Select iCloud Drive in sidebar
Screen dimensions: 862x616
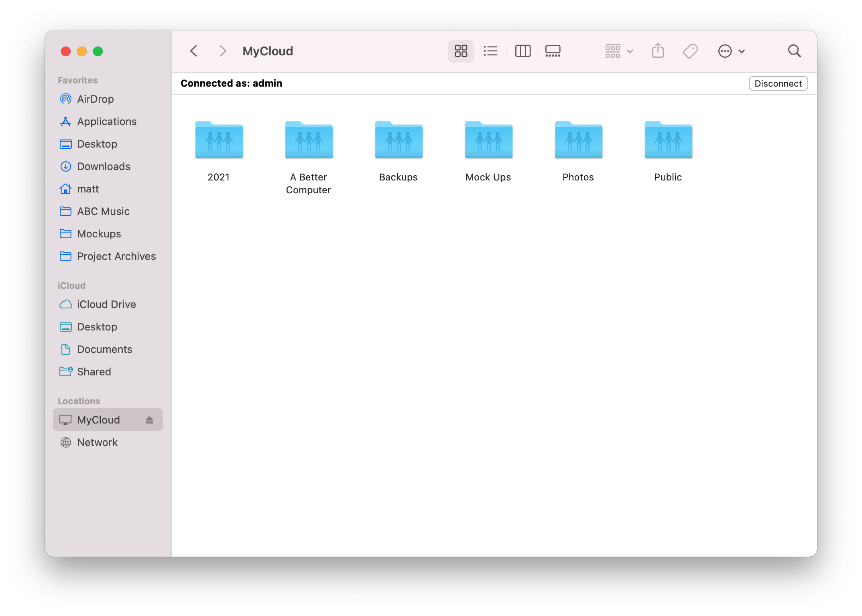pyautogui.click(x=106, y=304)
